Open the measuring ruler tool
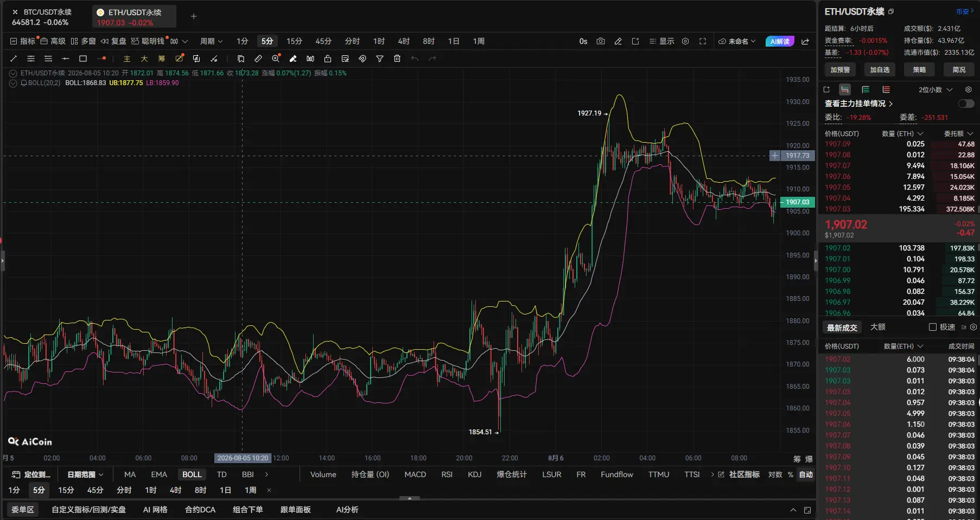980x520 pixels. 258,59
